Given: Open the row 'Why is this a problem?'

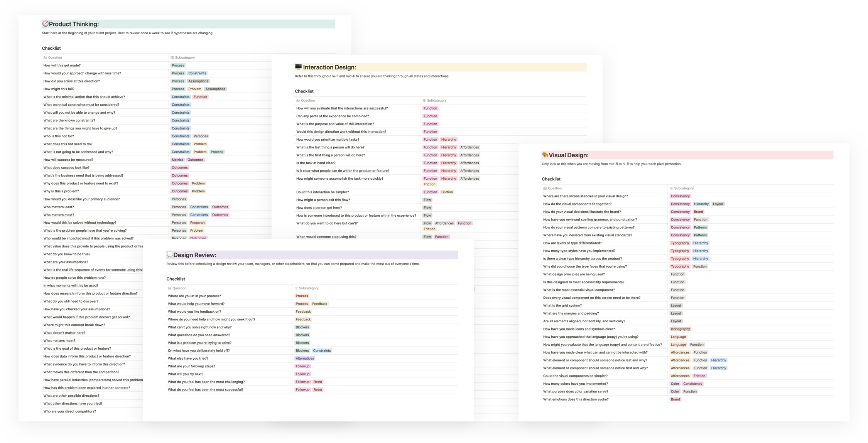Looking at the screenshot, I should 61,191.
